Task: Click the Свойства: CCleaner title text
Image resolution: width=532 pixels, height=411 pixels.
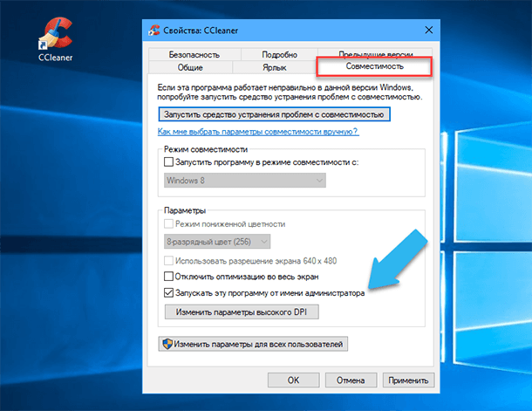Action: coord(201,31)
